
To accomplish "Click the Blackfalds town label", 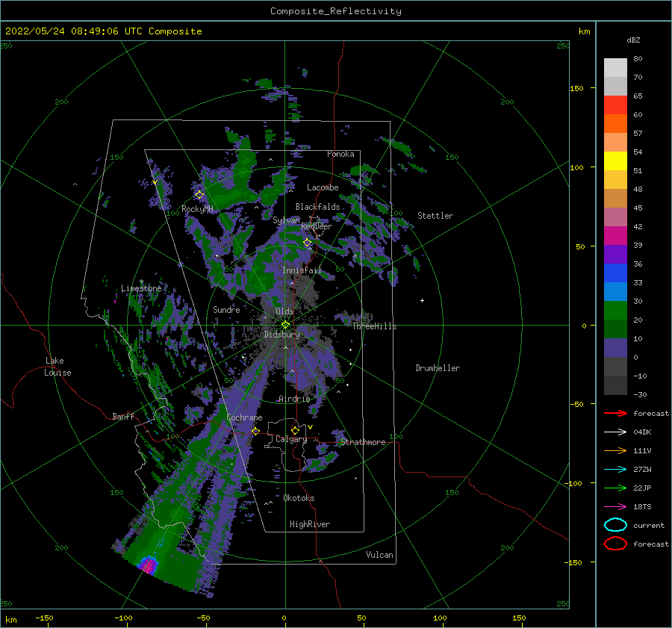I will [317, 207].
